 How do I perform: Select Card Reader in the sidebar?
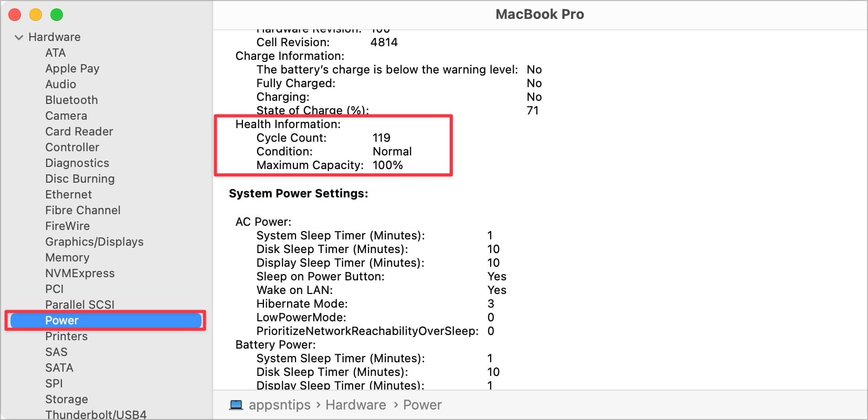79,131
